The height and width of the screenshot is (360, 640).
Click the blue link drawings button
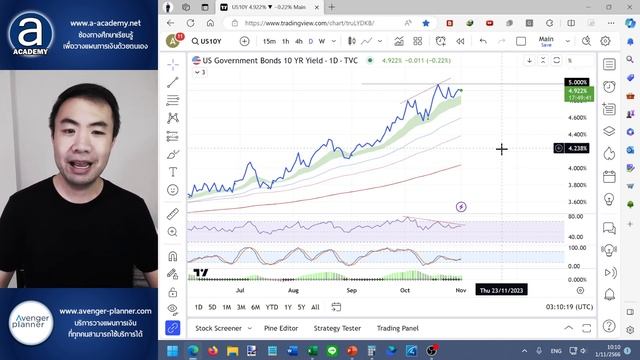pyautogui.click(x=173, y=328)
